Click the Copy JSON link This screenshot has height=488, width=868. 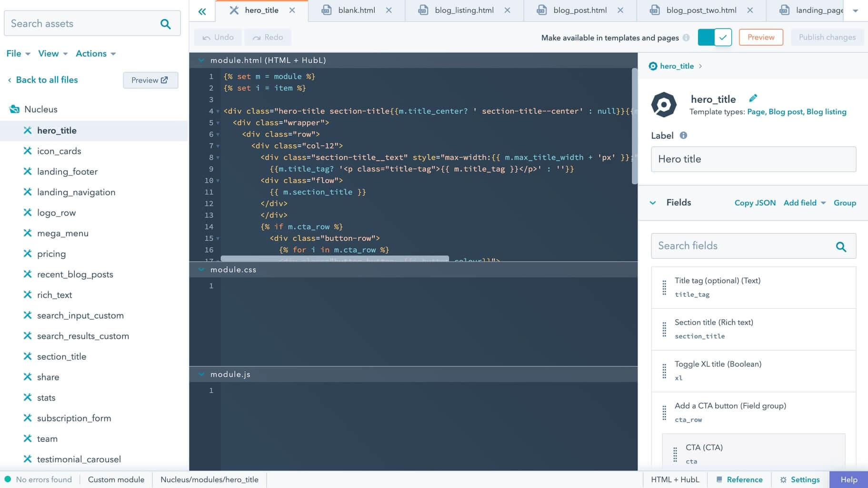click(x=754, y=203)
